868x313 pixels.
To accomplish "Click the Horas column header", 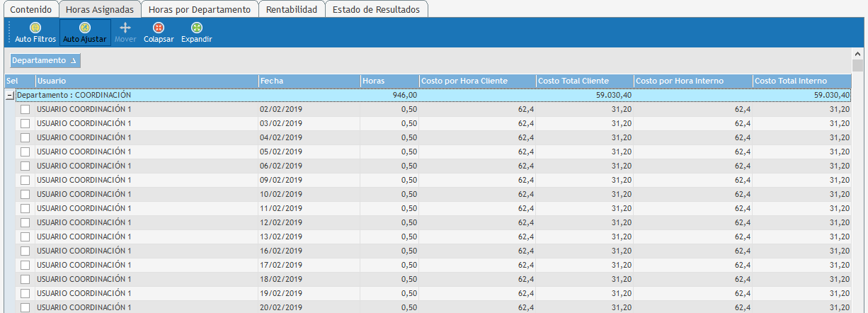I will [x=389, y=81].
